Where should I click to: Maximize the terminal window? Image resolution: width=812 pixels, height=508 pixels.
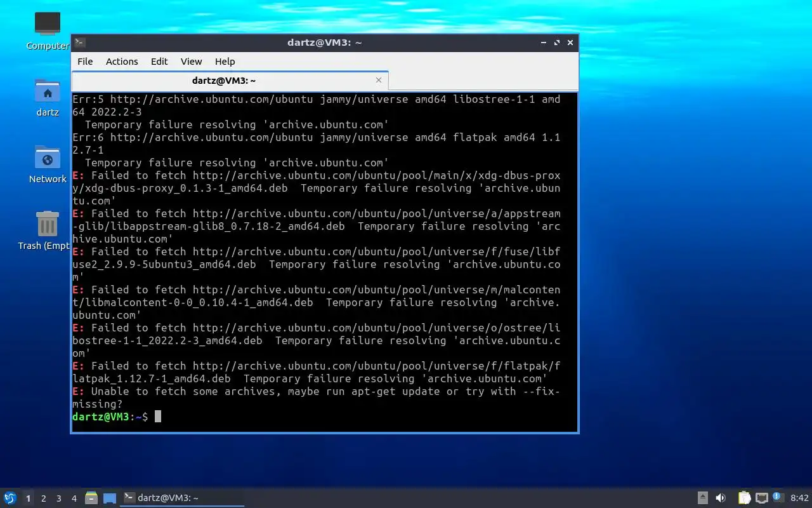coord(557,43)
